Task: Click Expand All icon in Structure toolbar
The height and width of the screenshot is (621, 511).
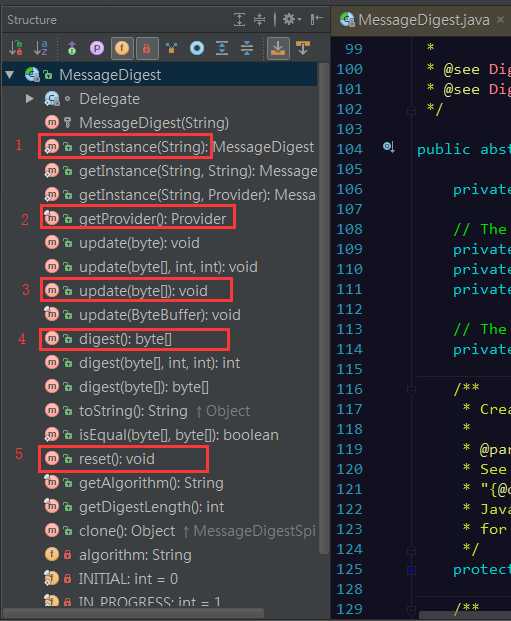Action: point(222,48)
